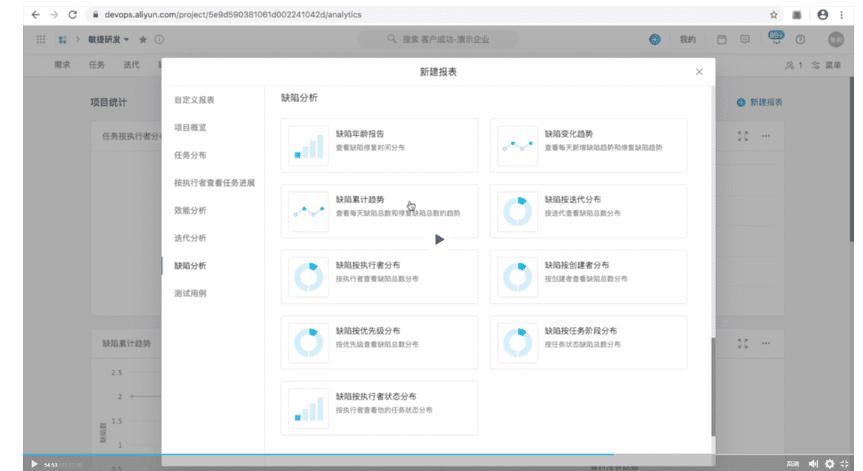
Task: Click the dialog vertical scrollbar
Action: 713,387
